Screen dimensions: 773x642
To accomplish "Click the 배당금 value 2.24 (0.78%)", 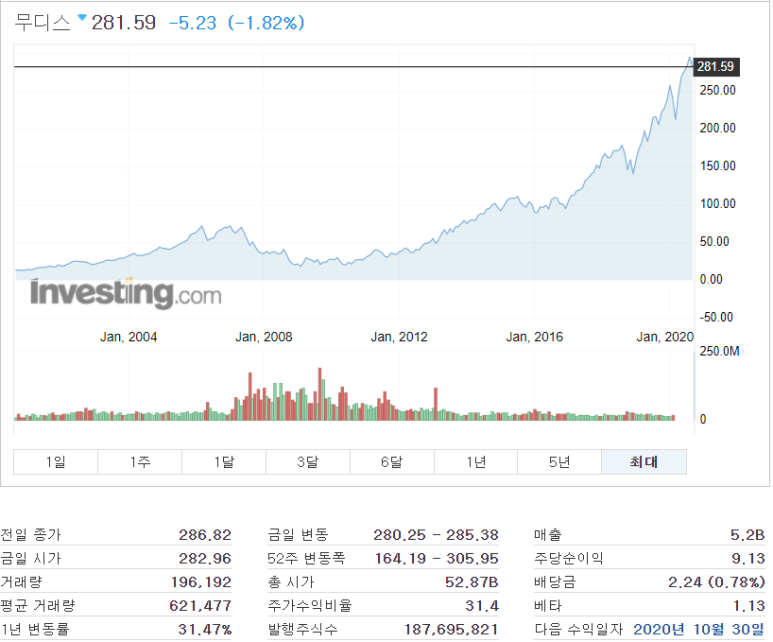I will 716,582.
